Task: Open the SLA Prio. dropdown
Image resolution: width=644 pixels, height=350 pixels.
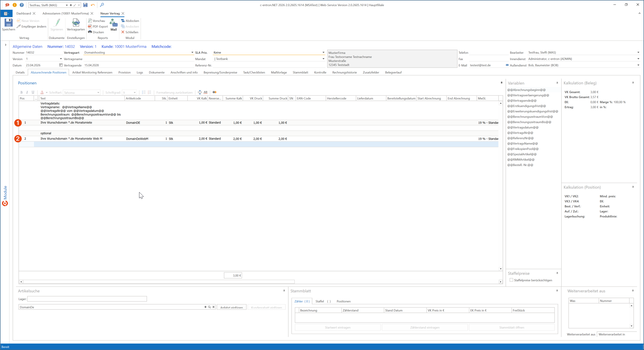Action: coord(323,53)
